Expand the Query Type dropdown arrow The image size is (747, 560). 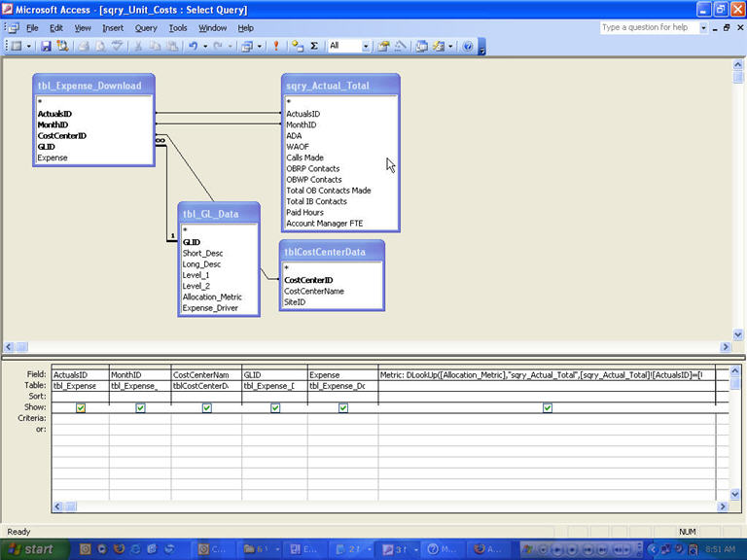point(259,46)
